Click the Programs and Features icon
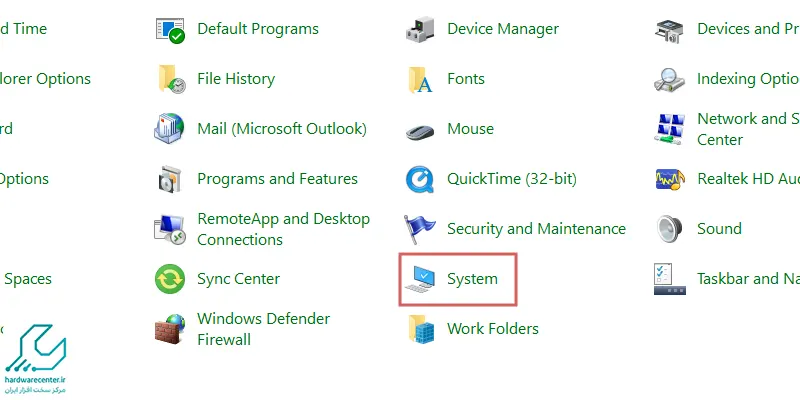Screen dimensions: 800x400 [170, 179]
